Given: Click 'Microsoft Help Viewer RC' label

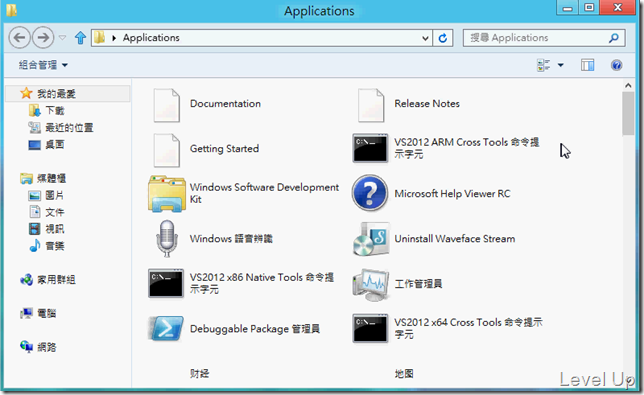Looking at the screenshot, I should click(x=452, y=193).
